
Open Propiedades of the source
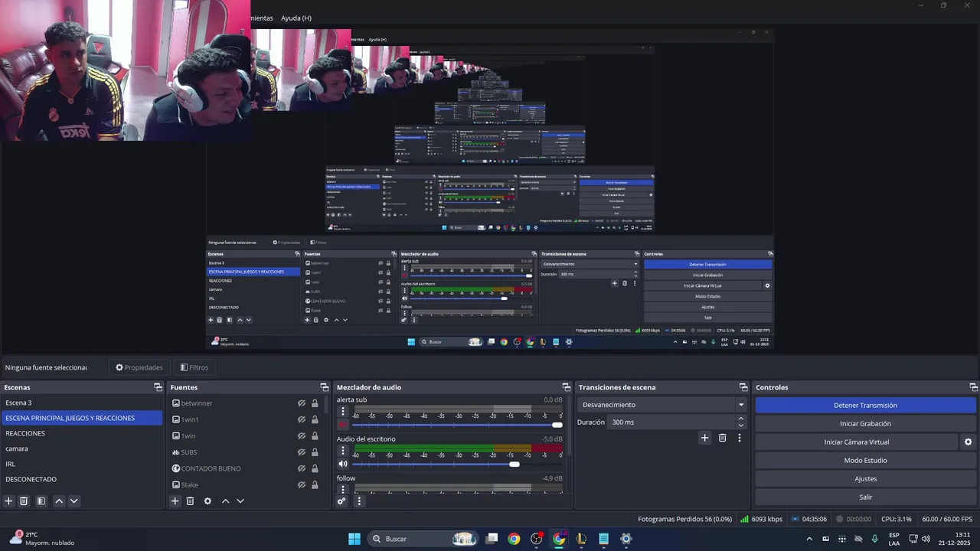click(x=139, y=367)
